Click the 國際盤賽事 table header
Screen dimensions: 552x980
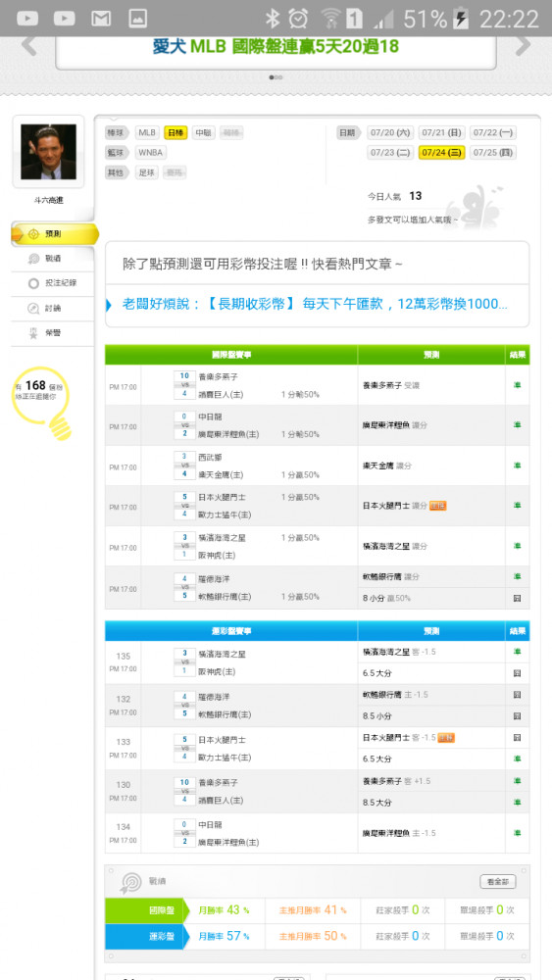coord(231,355)
